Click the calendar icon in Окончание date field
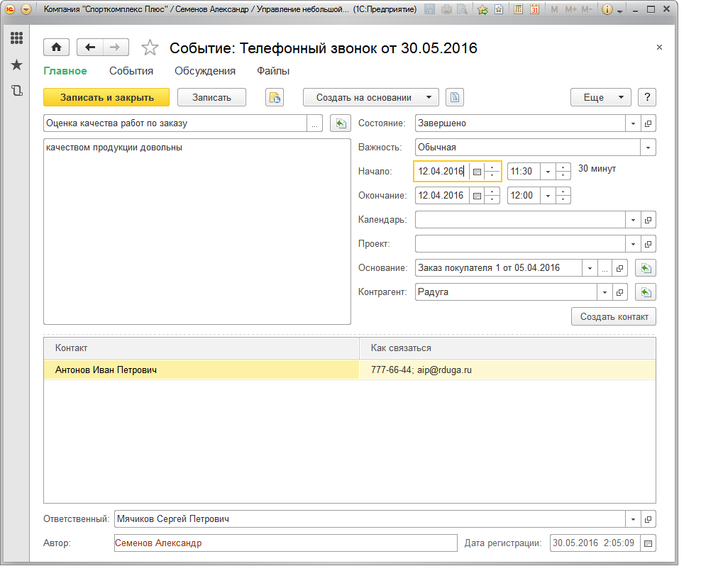The image size is (701, 588). 477,195
